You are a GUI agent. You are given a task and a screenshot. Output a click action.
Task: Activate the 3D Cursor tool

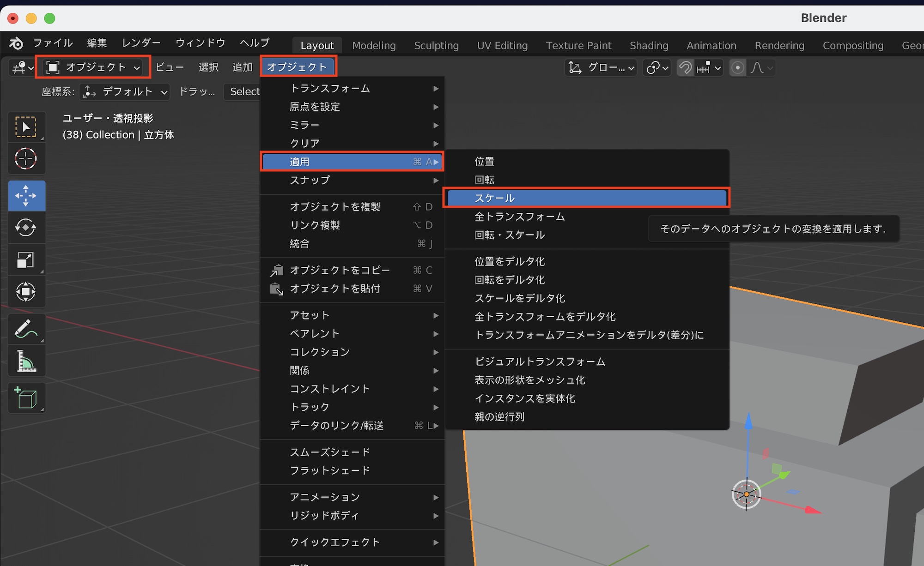coord(26,159)
